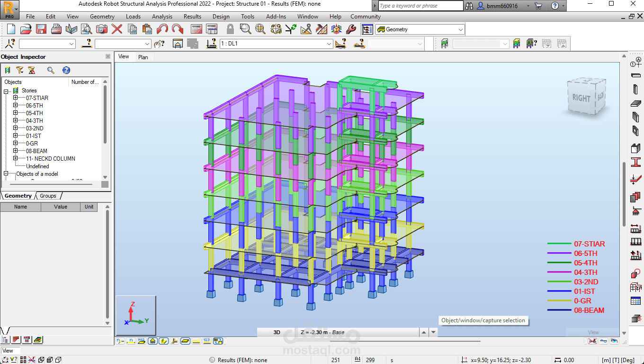Image resolution: width=644 pixels, height=364 pixels.
Task: Click the Object Inspector filter funnel icon
Action: (20, 70)
